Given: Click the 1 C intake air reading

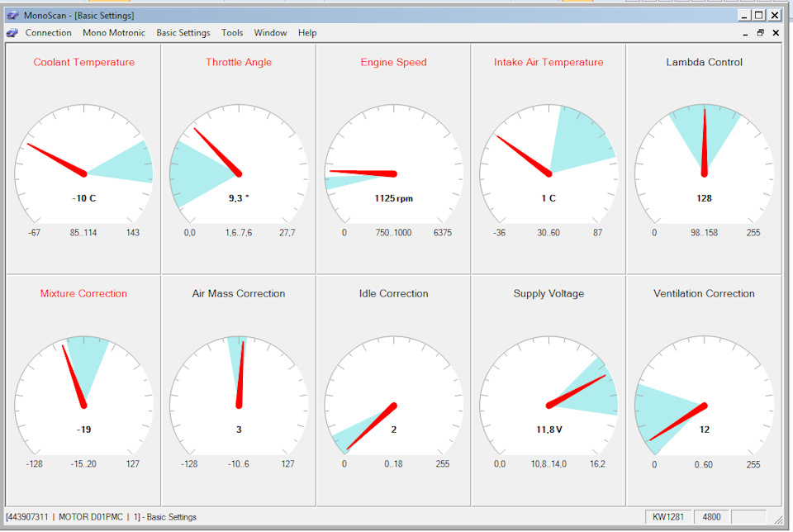Looking at the screenshot, I should coord(548,198).
